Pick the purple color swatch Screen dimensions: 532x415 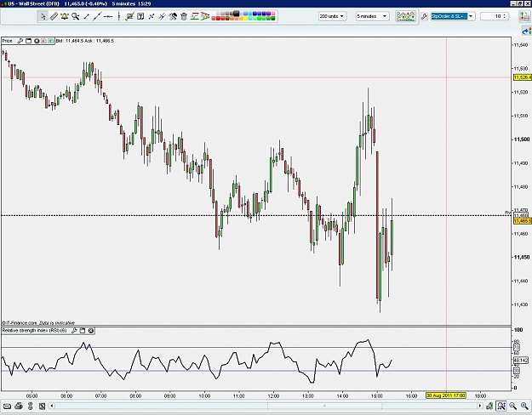point(268,14)
